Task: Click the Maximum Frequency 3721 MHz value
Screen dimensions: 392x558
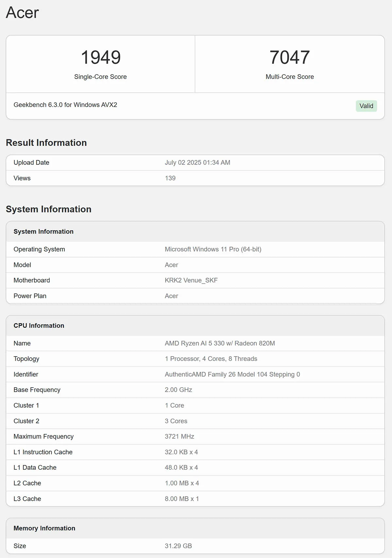Action: [x=179, y=437]
